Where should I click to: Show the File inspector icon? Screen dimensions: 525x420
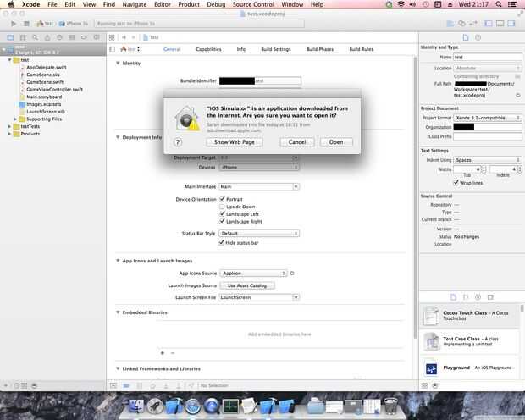point(466,37)
